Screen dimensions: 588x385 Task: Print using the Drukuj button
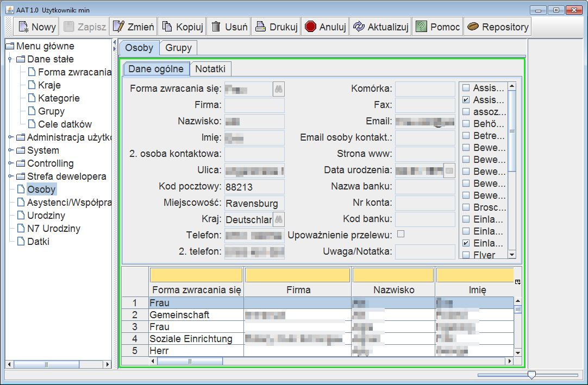pyautogui.click(x=276, y=27)
